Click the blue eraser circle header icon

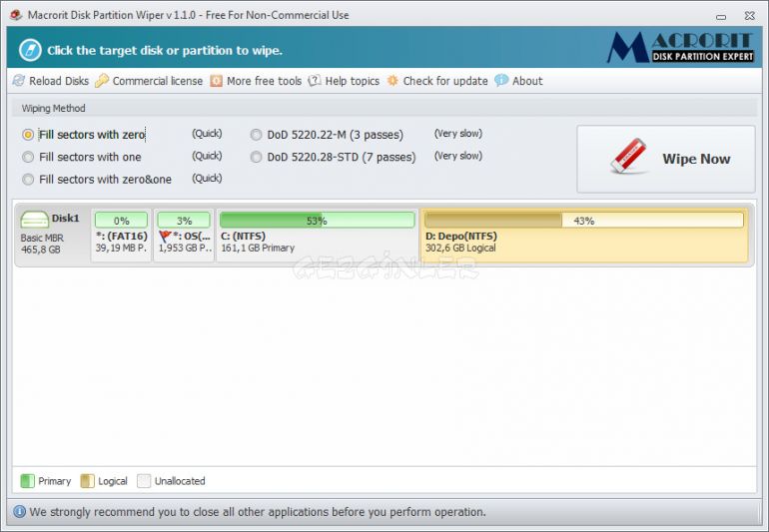[30, 50]
